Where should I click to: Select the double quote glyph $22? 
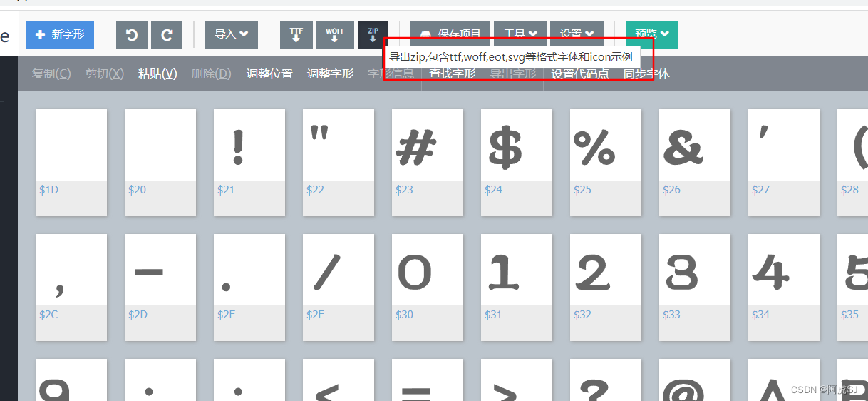click(339, 163)
